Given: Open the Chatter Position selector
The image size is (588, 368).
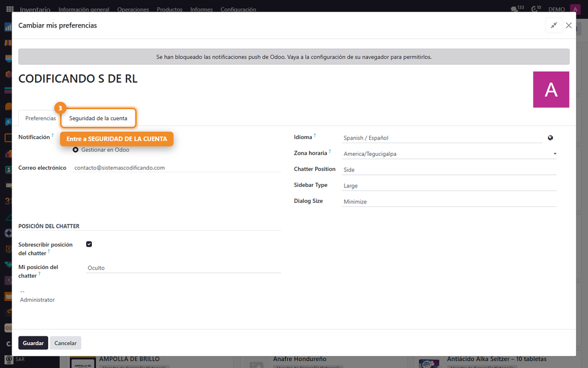Looking at the screenshot, I should (449, 170).
